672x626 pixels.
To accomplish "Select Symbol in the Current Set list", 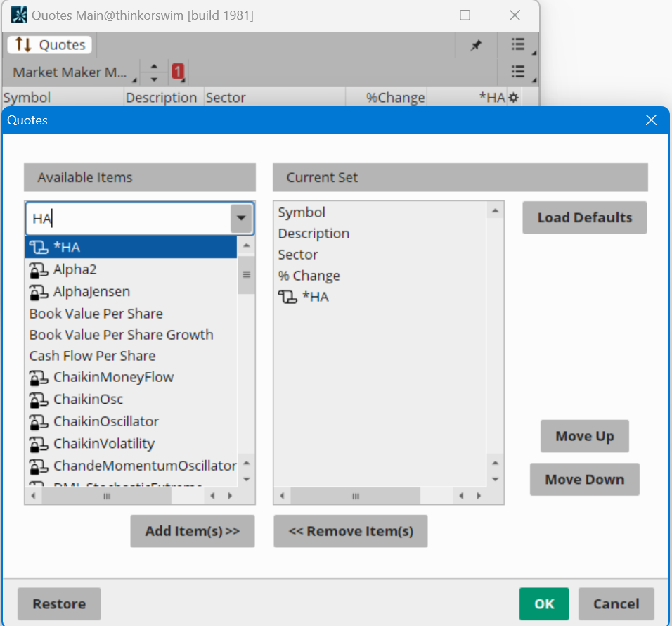I will (380, 212).
